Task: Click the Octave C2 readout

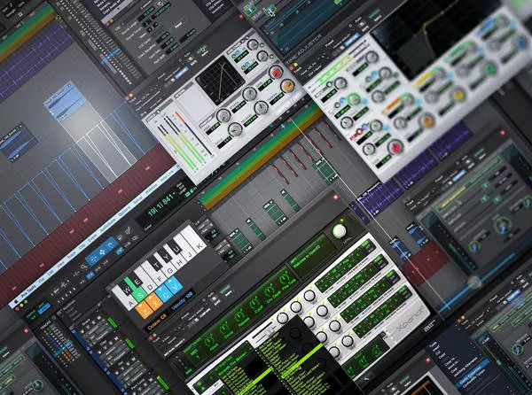Action: click(x=157, y=321)
